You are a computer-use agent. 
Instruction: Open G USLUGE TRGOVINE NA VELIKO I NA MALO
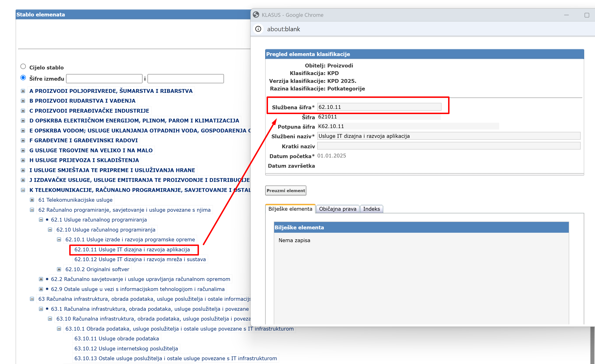pos(91,150)
